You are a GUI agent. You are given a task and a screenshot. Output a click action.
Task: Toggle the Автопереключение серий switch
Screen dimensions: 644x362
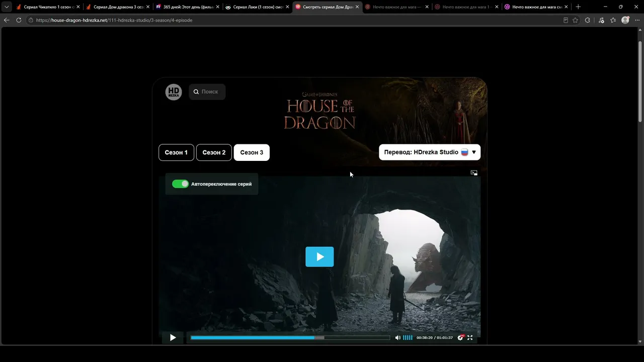coord(180,184)
